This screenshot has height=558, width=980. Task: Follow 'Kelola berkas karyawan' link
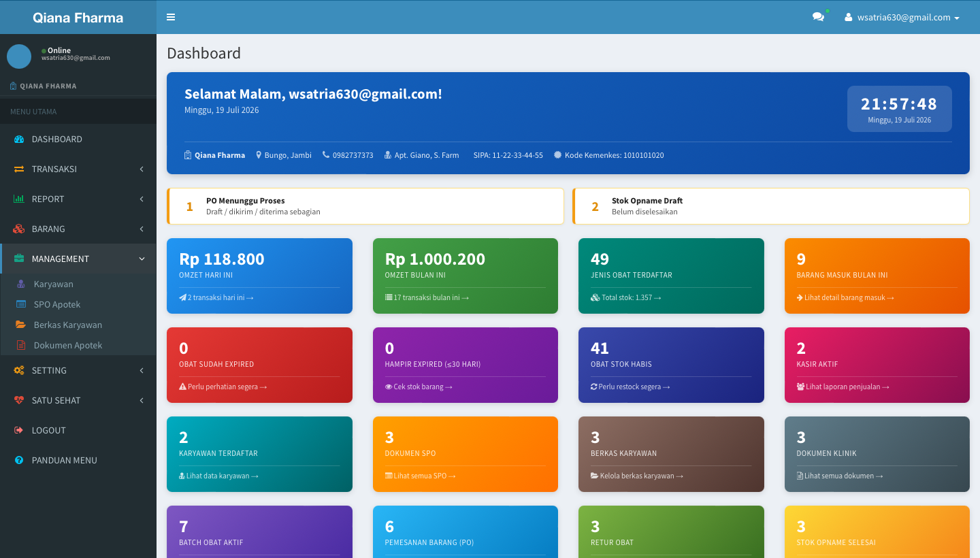[x=637, y=476]
